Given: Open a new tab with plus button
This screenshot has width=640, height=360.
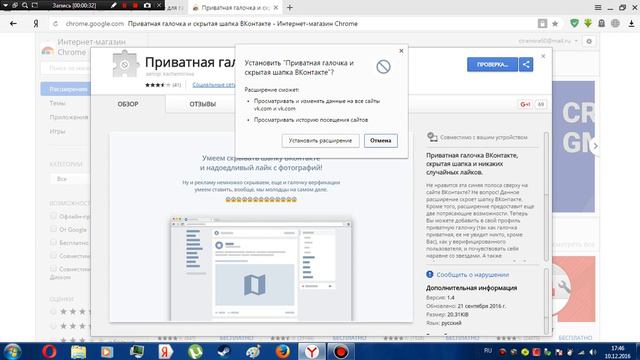Looking at the screenshot, I should [289, 7].
